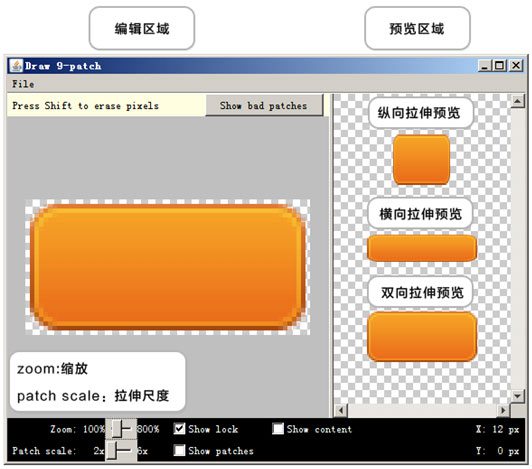
Task: Minimize the Draw 9-patch window
Action: pyautogui.click(x=485, y=65)
